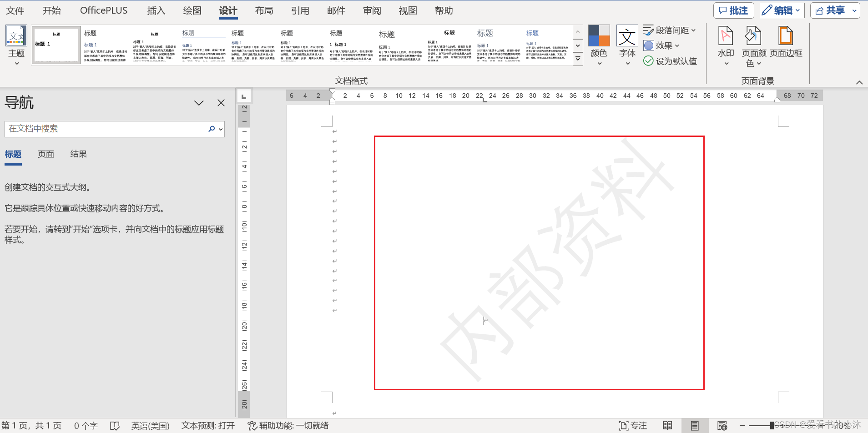The width and height of the screenshot is (868, 433).
Task: Switch to the 审阅 Review tab
Action: (372, 10)
